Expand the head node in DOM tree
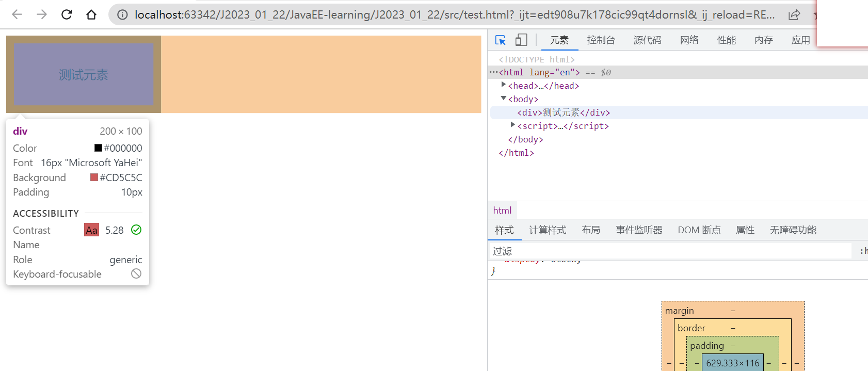This screenshot has height=371, width=868. pyautogui.click(x=504, y=85)
